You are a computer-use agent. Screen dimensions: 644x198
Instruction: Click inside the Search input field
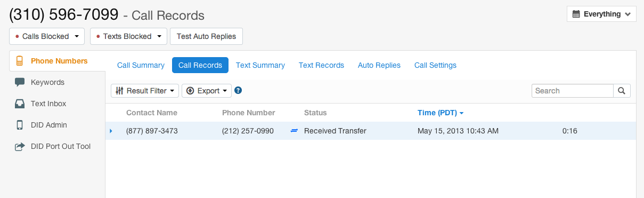pyautogui.click(x=573, y=91)
